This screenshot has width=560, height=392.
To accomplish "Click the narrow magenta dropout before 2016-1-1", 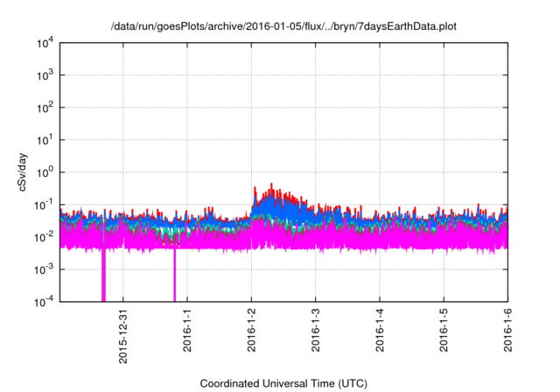I will 175,275.
